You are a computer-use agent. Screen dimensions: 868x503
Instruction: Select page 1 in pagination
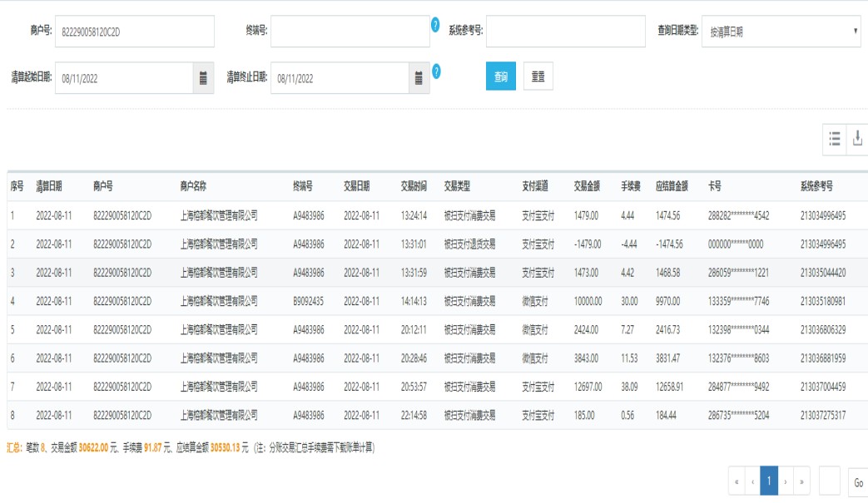point(769,481)
